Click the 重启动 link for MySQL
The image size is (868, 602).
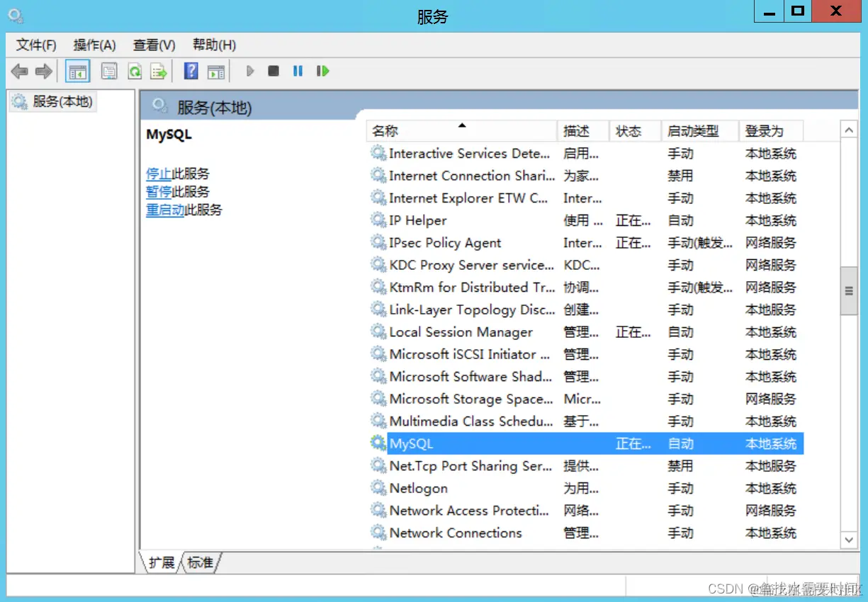165,210
